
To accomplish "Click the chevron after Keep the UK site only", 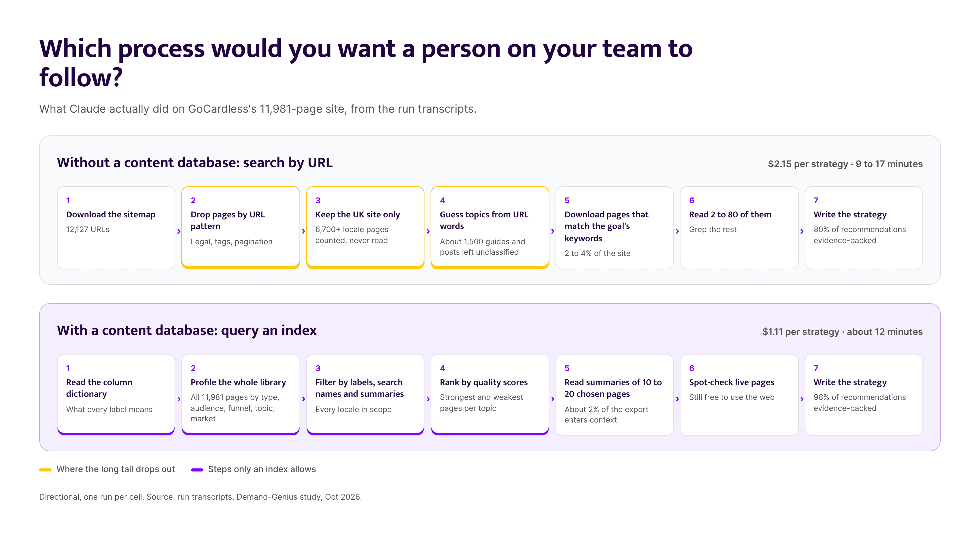I will [428, 231].
